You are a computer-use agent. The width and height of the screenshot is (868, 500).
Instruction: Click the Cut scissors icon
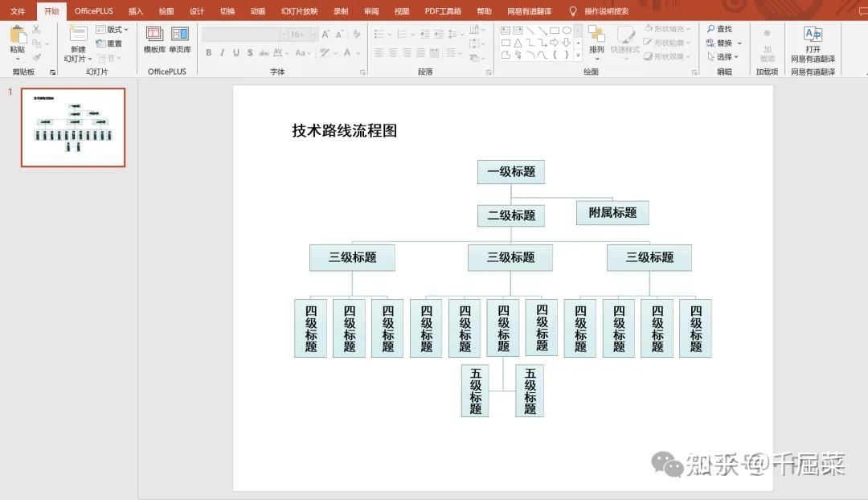pyautogui.click(x=36, y=30)
